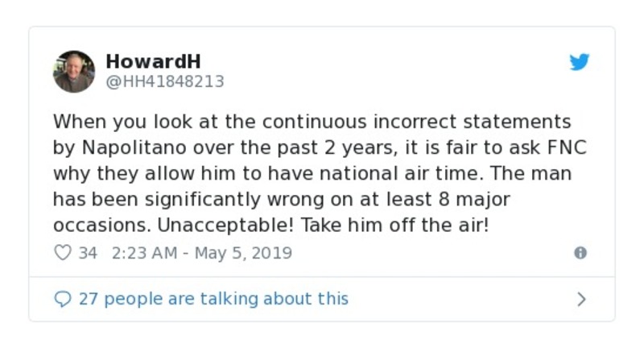Open the tweet info icon
This screenshot has height=348, width=644.
pyautogui.click(x=580, y=253)
